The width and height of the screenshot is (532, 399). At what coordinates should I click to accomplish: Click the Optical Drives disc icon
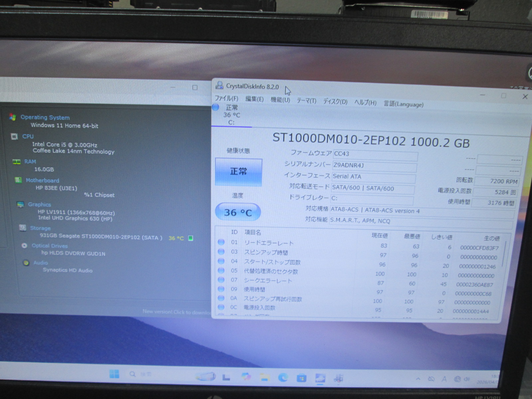(x=24, y=245)
